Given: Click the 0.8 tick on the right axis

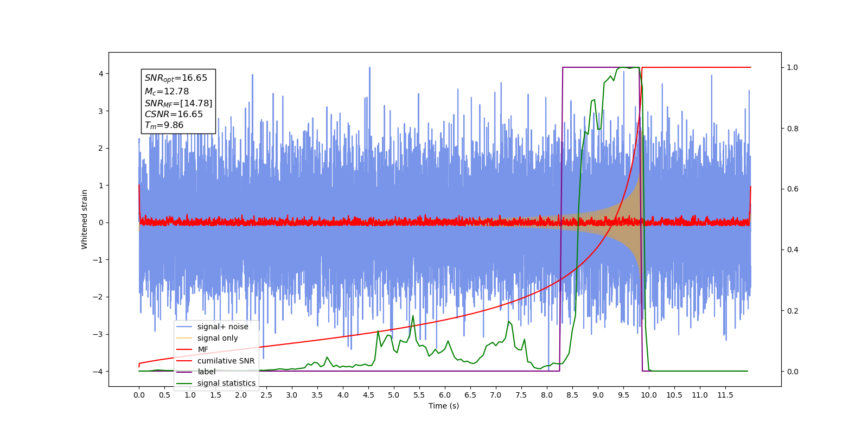Looking at the screenshot, I should coord(793,129).
